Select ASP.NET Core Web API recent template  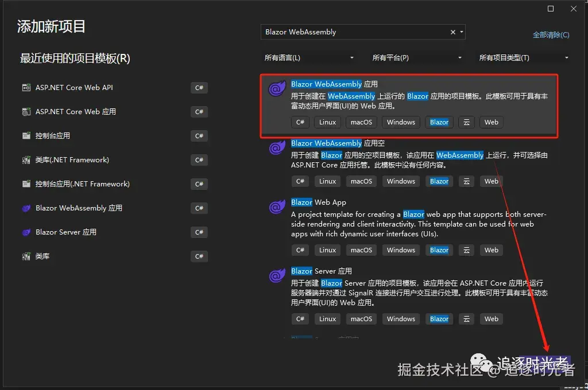[114, 88]
